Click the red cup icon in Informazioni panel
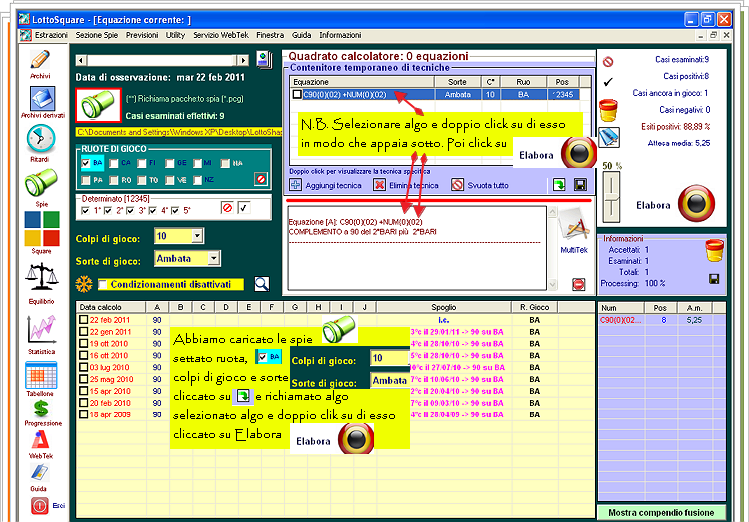The height and width of the screenshot is (522, 749). 715,250
